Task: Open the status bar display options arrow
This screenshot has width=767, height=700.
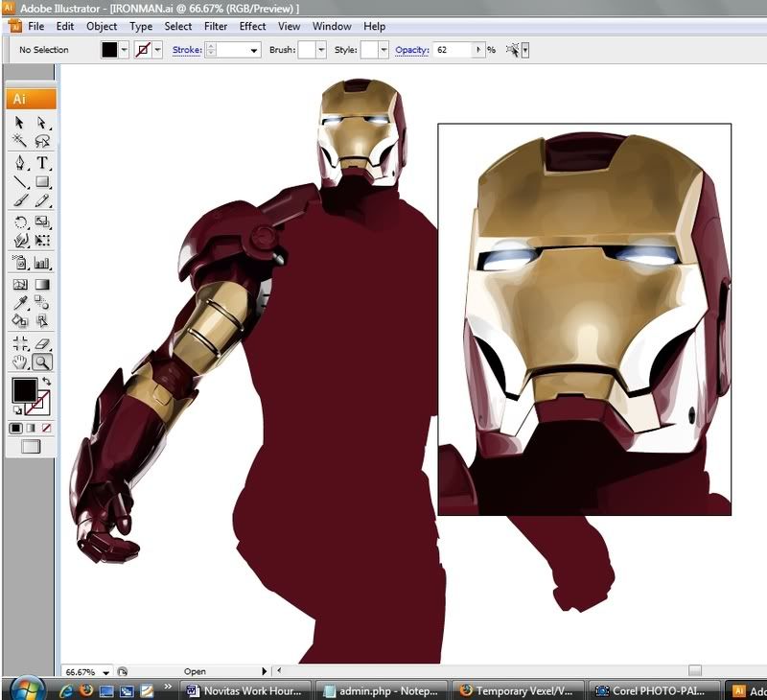Action: tap(265, 671)
